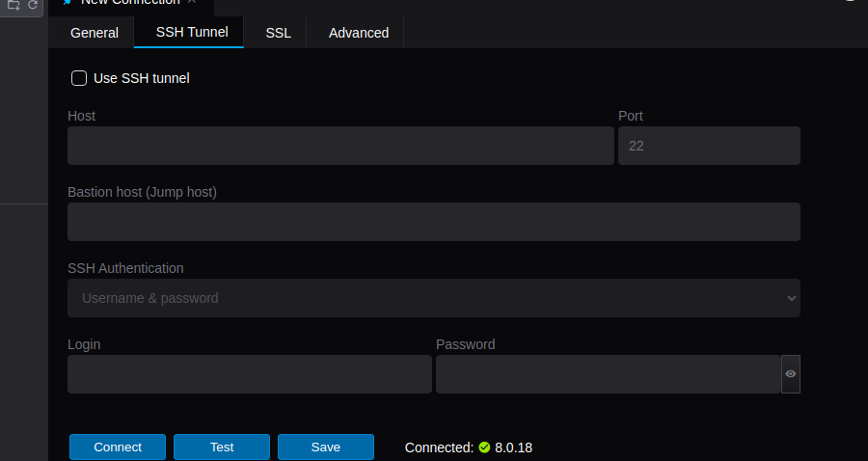Image resolution: width=868 pixels, height=461 pixels.
Task: Click the Bastion host input field
Action: (x=433, y=222)
